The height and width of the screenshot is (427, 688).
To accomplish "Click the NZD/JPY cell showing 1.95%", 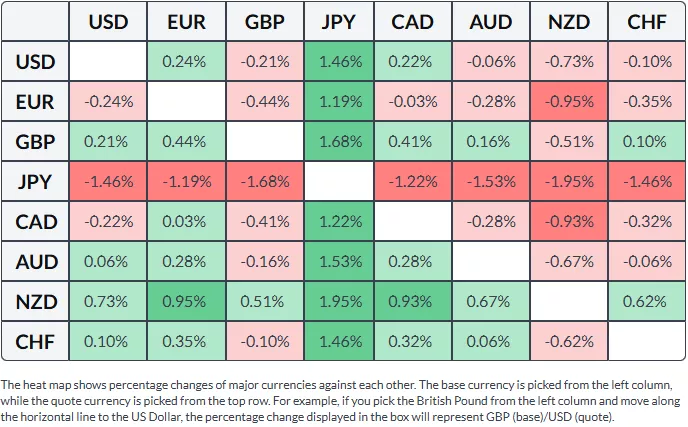I will click(x=342, y=301).
